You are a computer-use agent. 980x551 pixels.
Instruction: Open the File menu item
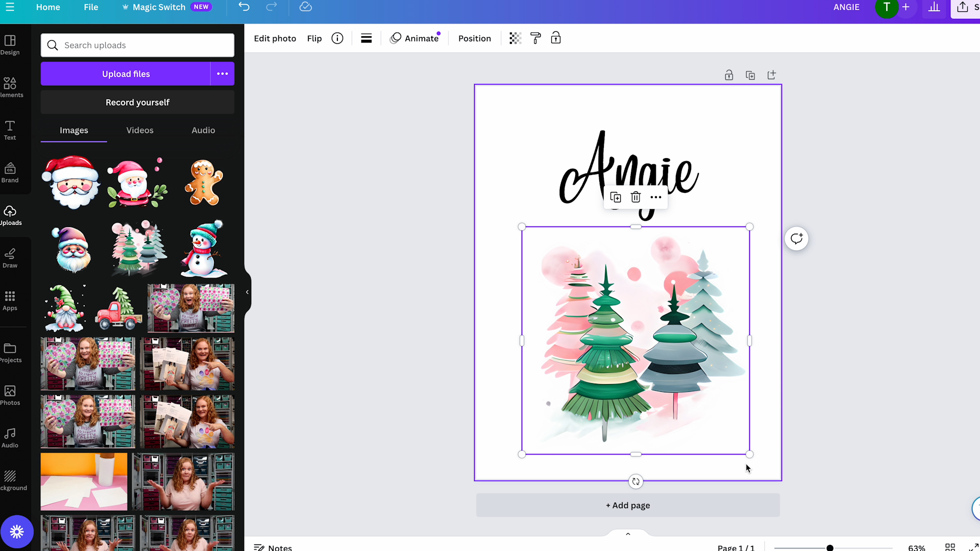point(91,7)
